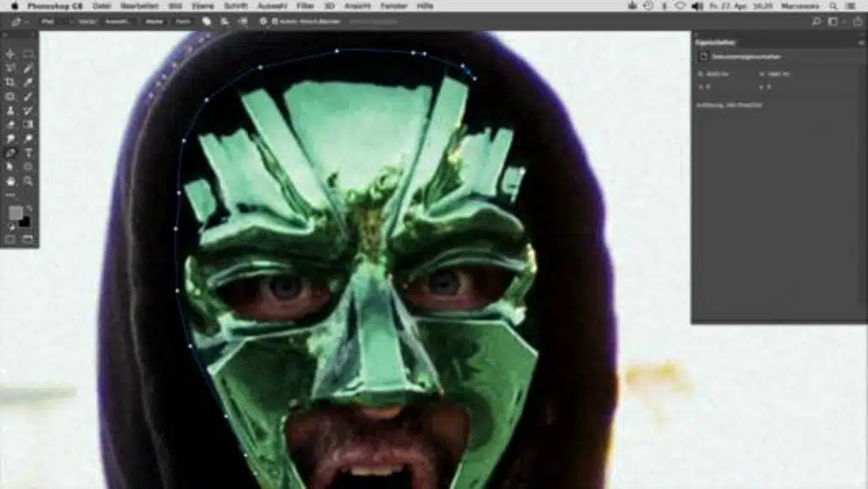Select the Path Selection arrow tool
868x489 pixels.
(x=10, y=166)
